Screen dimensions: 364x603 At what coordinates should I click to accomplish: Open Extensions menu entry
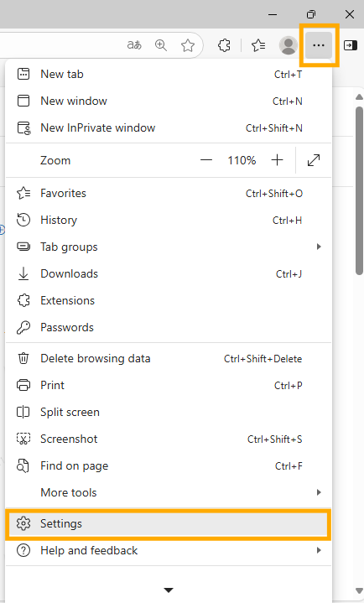(169, 301)
